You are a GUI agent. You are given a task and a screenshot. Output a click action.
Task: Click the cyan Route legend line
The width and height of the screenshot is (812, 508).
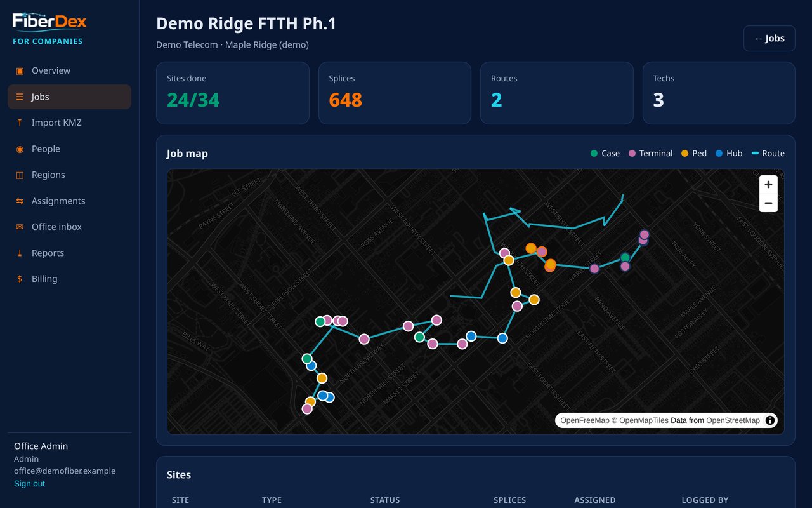[755, 154]
